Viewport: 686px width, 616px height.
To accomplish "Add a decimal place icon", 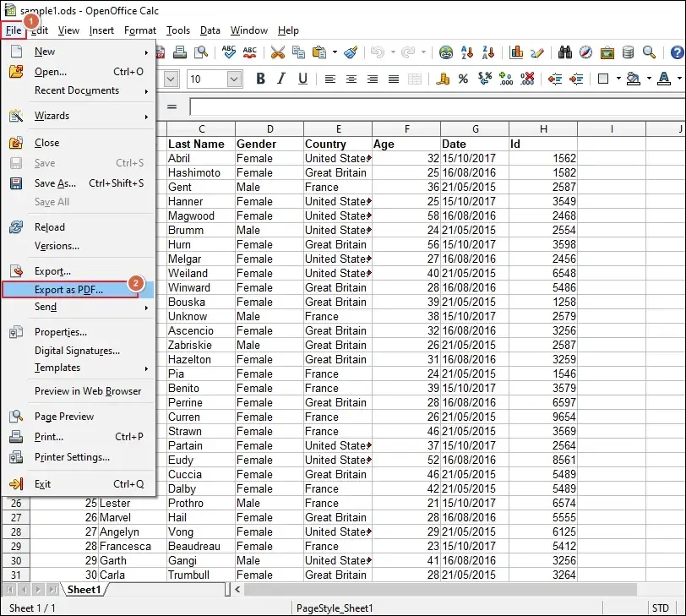I will click(x=506, y=79).
